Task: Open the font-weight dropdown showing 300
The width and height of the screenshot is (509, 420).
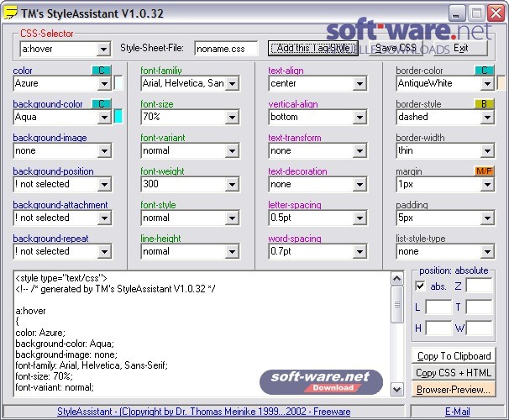Action: point(232,184)
